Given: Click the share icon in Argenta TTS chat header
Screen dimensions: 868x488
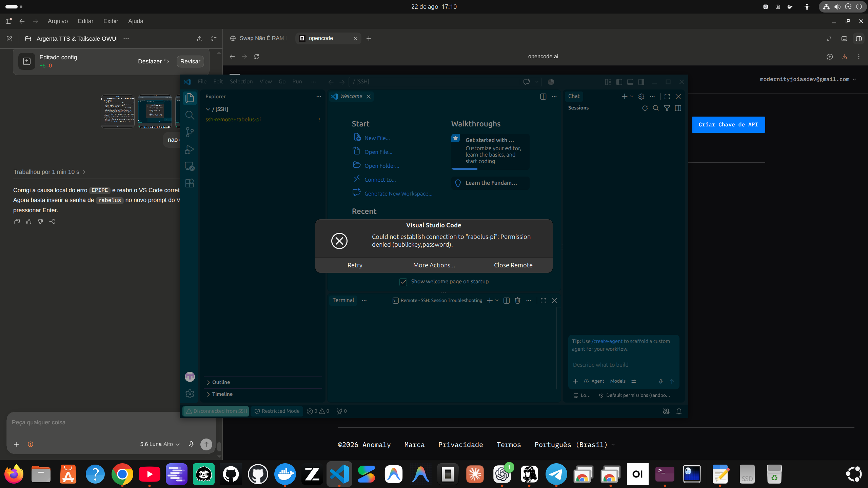Looking at the screenshot, I should 200,39.
